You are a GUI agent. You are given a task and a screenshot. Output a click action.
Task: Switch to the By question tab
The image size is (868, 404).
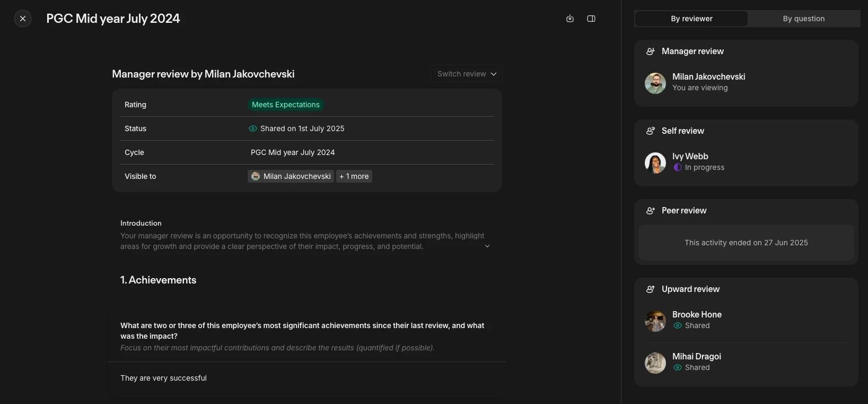coord(803,19)
